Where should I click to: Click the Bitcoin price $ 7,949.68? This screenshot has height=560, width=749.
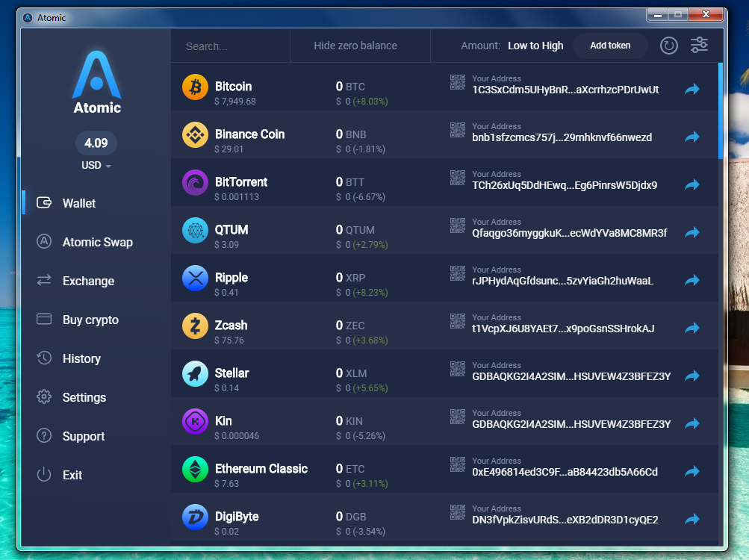pyautogui.click(x=235, y=102)
